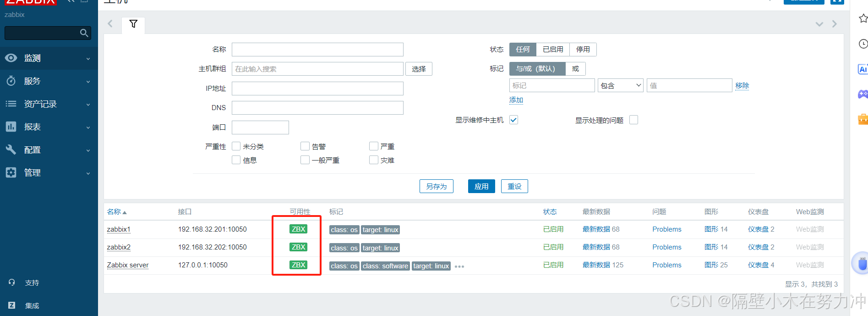Open the Zabbix server host link
The height and width of the screenshot is (316, 868).
coord(128,265)
